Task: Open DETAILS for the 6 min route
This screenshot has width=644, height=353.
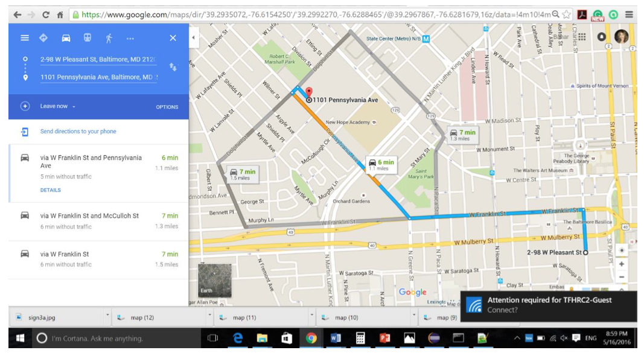Action: (51, 190)
